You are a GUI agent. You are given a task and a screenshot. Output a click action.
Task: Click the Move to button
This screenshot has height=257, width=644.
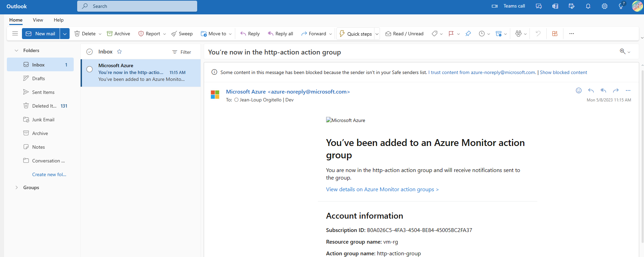[213, 34]
